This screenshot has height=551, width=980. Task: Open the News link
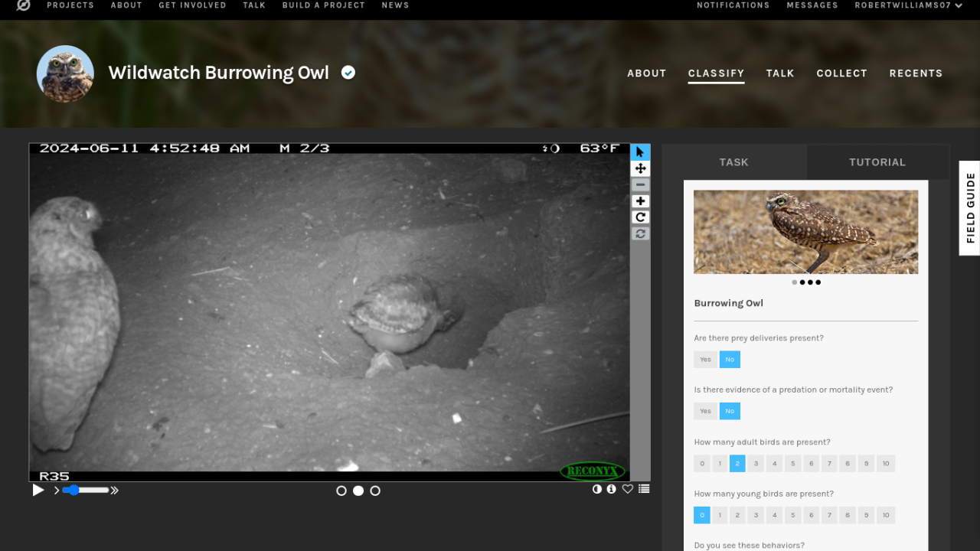click(x=395, y=5)
